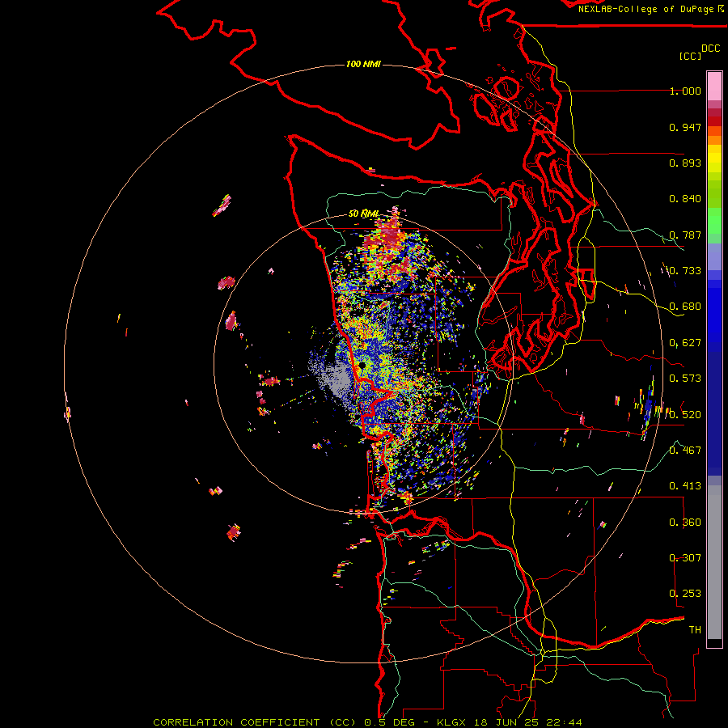This screenshot has width=728, height=728.
Task: Click the 0.947 scale value
Action: point(685,127)
